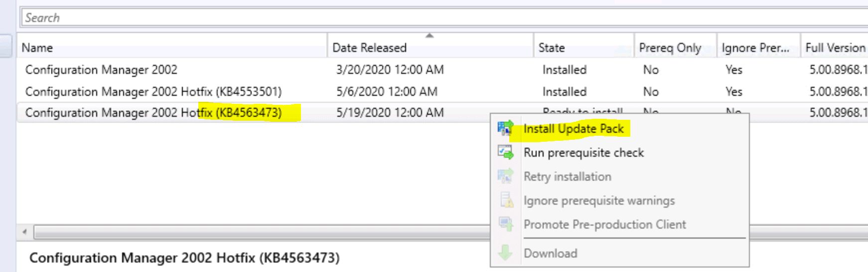Sort by Ignore Prer... column header

coord(759,48)
